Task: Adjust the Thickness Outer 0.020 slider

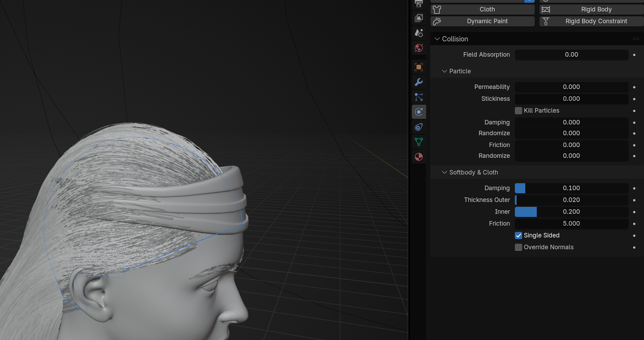Action: (x=572, y=200)
